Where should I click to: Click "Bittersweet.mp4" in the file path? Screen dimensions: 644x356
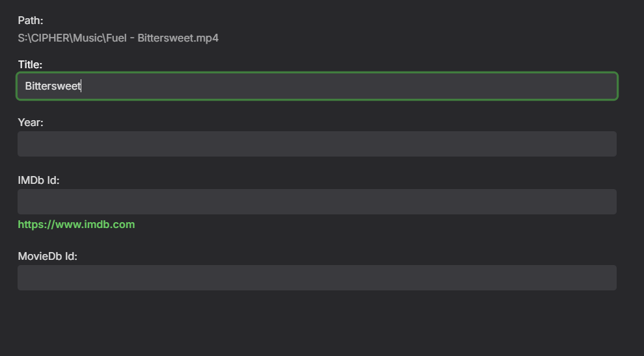(178, 38)
